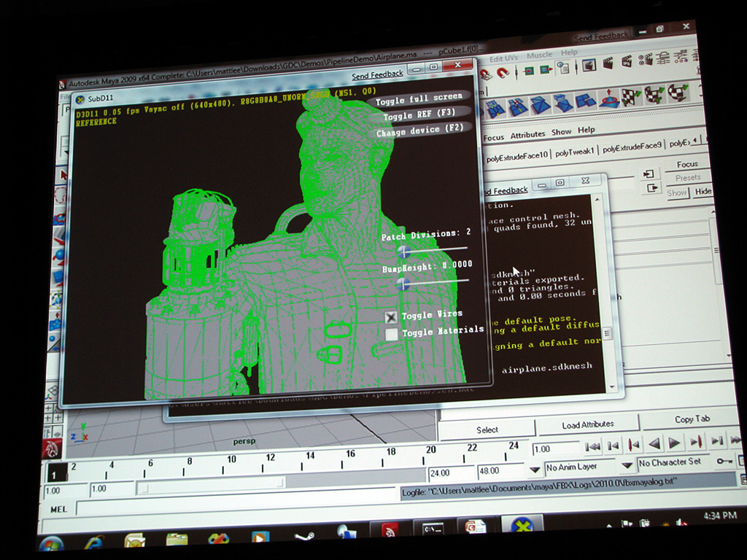Click the separated blue faces shelf icon

click(x=586, y=101)
